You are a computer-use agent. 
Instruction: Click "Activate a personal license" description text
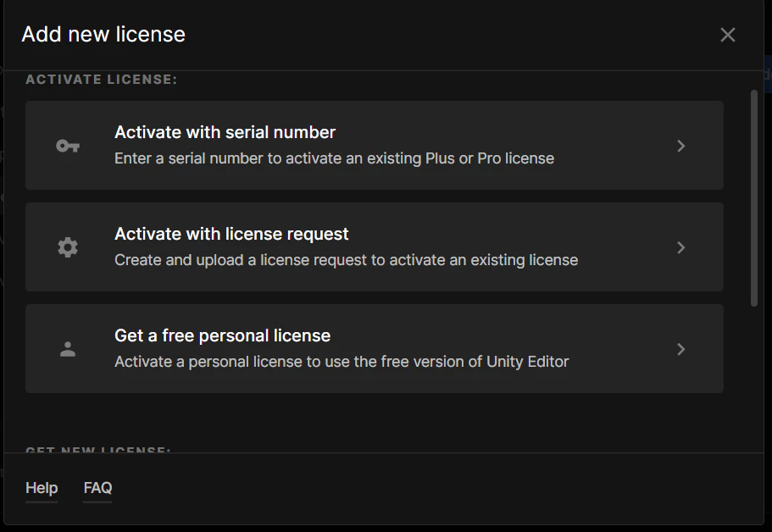342,362
